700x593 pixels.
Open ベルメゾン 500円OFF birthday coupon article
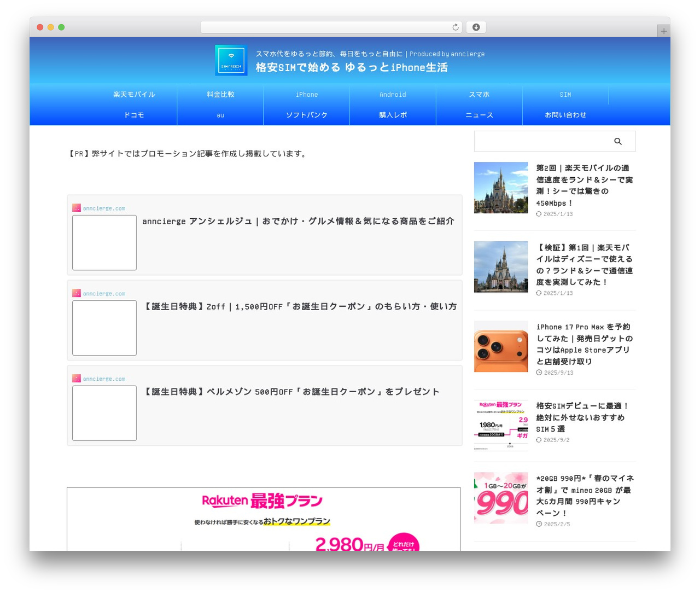click(x=291, y=392)
